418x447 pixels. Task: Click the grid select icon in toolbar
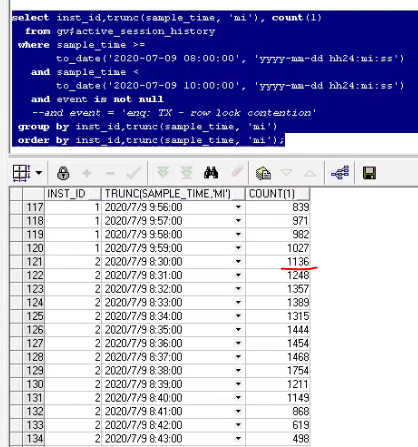click(22, 173)
